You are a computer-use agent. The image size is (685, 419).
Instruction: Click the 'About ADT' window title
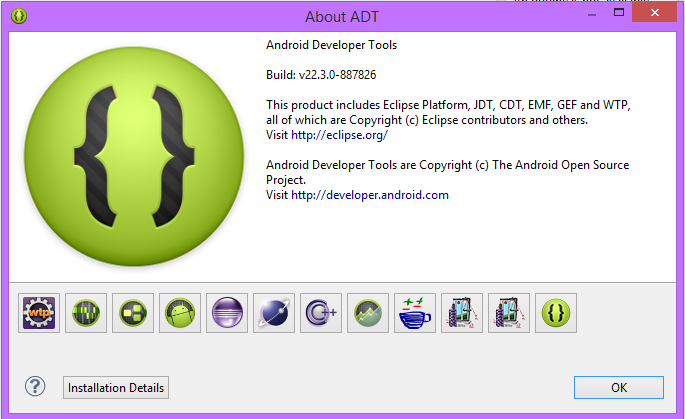(342, 17)
